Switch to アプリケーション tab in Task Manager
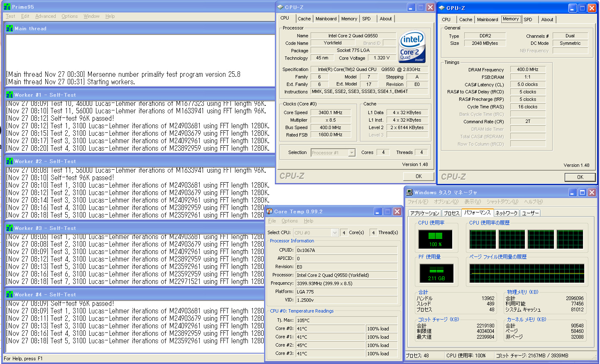 coord(425,213)
